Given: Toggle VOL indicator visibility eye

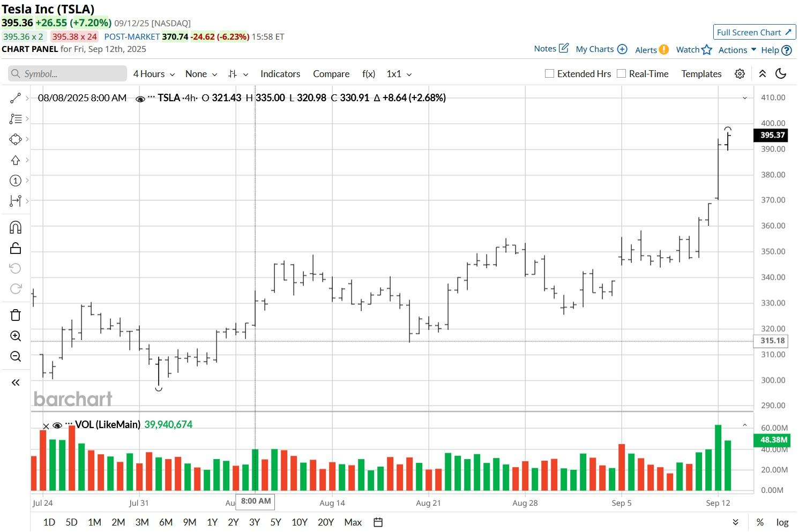Looking at the screenshot, I should tap(57, 426).
